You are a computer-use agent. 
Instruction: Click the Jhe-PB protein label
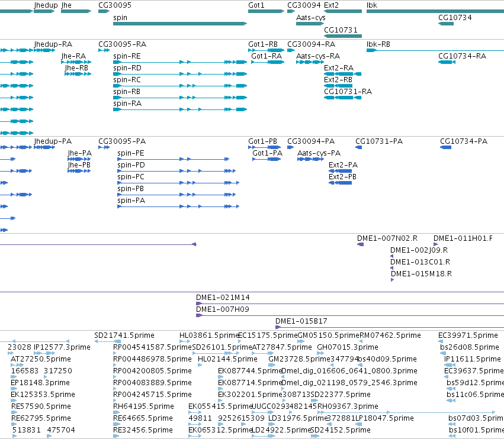pyautogui.click(x=79, y=165)
